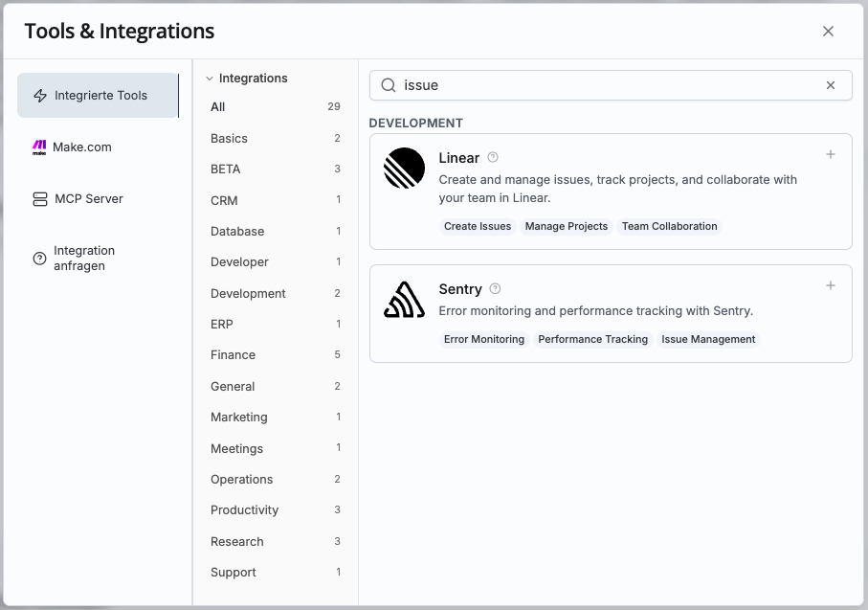
Task: Click the magnifier search icon
Action: (389, 85)
